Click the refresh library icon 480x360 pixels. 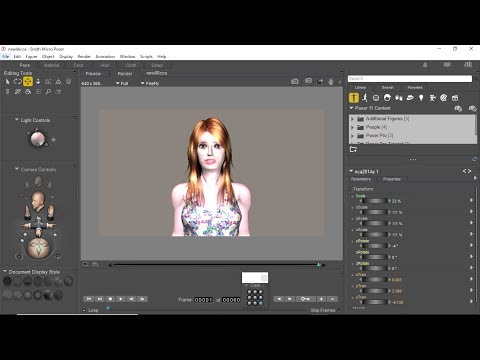[474, 159]
